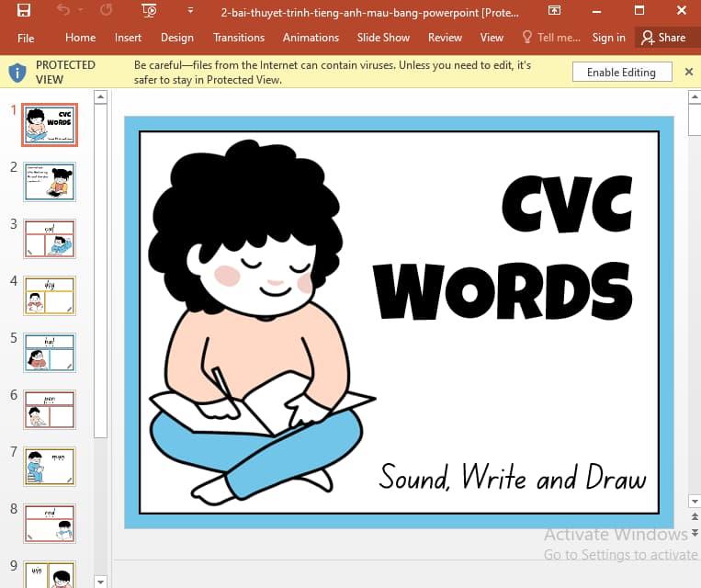
Task: Open the Review tab
Action: click(x=445, y=38)
